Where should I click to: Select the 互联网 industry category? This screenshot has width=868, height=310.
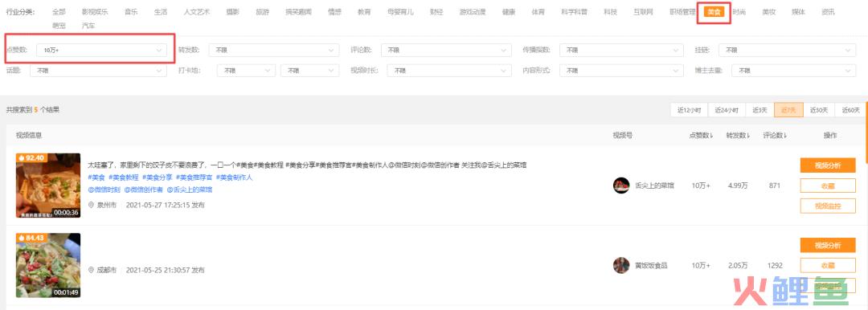point(643,11)
